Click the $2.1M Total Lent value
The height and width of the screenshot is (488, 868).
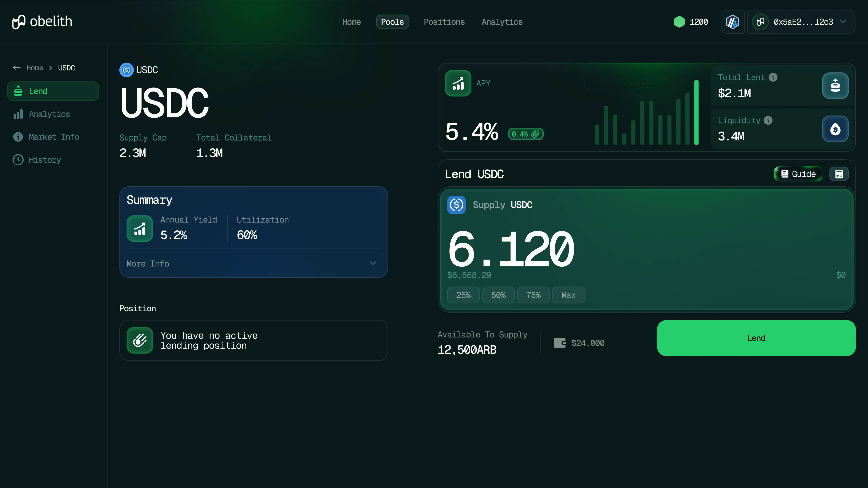click(735, 93)
